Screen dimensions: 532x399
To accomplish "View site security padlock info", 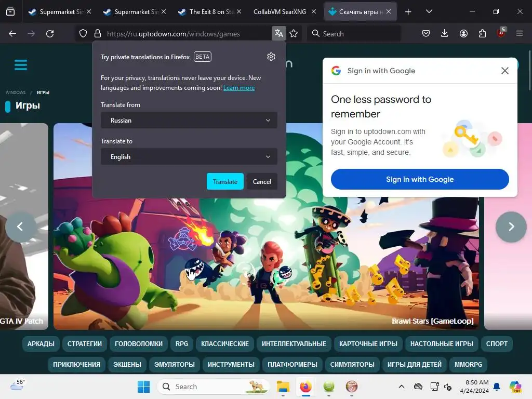I will (98, 34).
